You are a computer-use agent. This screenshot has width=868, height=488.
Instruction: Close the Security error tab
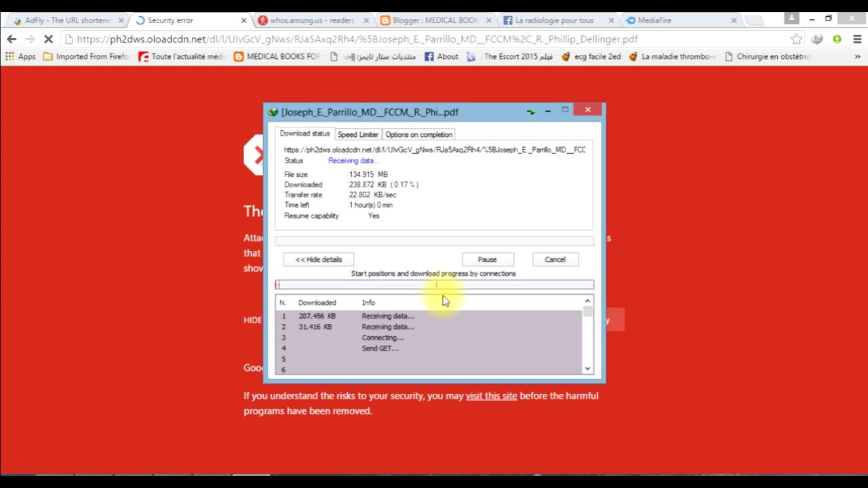coord(244,20)
